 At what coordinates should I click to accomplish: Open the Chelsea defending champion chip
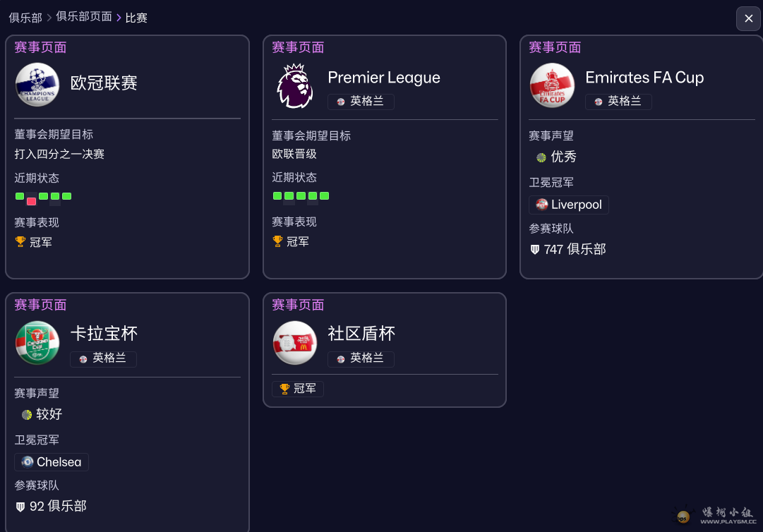pyautogui.click(x=52, y=462)
